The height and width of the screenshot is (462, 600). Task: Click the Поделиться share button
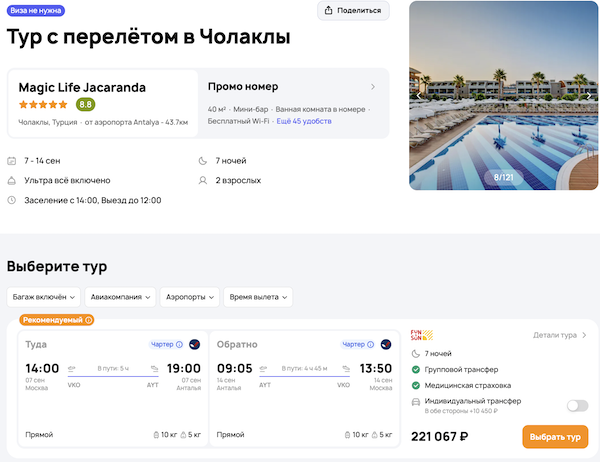tap(353, 11)
